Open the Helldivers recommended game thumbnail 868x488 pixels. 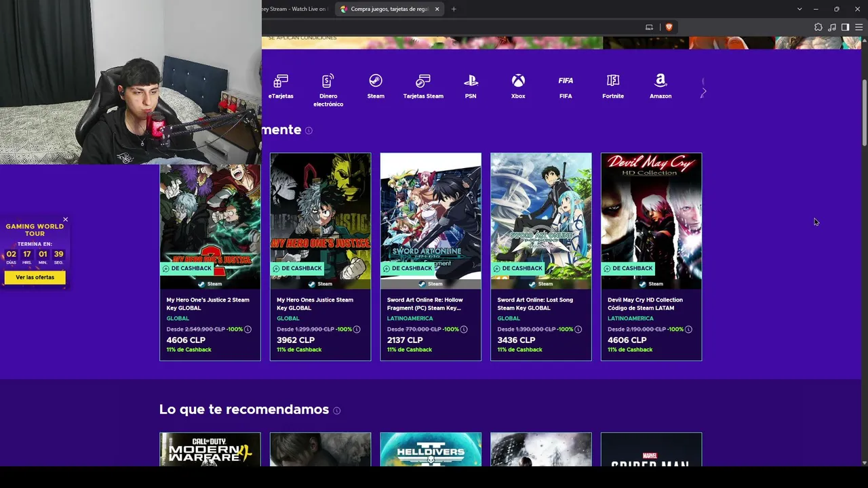click(431, 449)
